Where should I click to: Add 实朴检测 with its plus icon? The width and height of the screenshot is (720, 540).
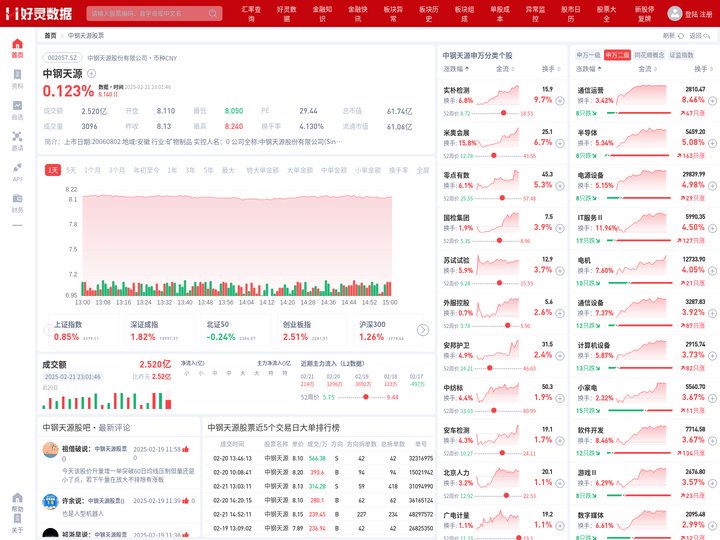(x=560, y=101)
